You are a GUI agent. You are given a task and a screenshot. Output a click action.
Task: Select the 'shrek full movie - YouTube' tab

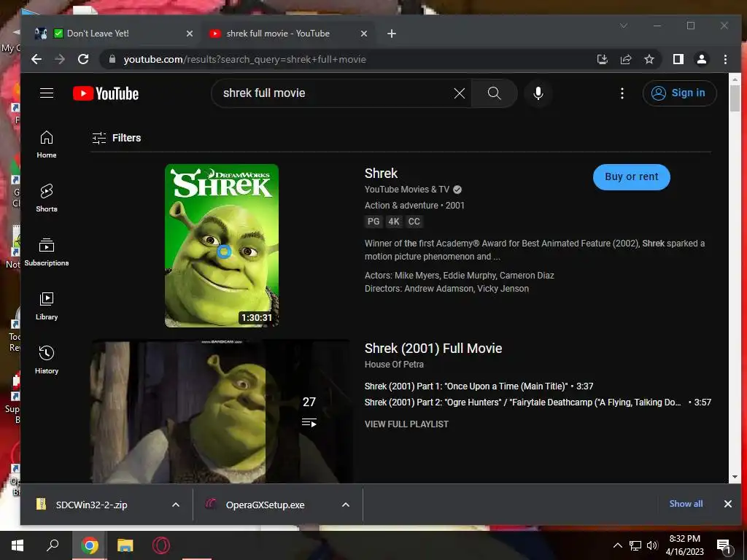pyautogui.click(x=278, y=34)
